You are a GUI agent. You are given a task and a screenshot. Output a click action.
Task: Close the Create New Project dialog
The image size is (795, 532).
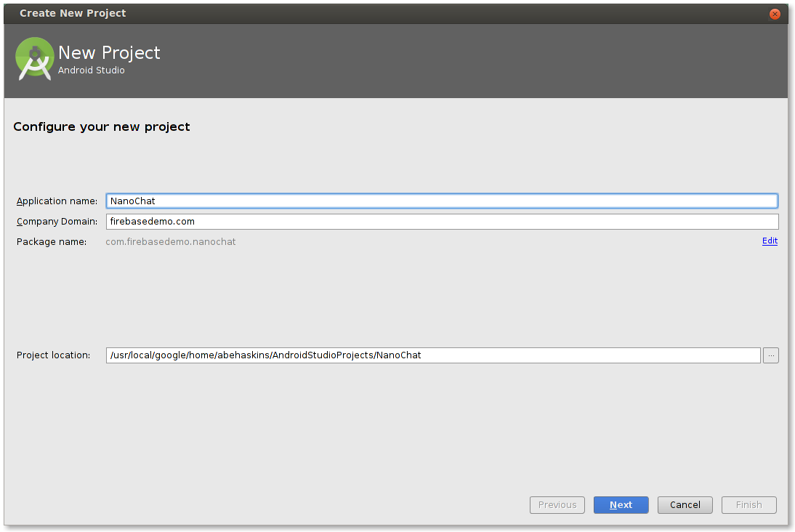click(774, 14)
